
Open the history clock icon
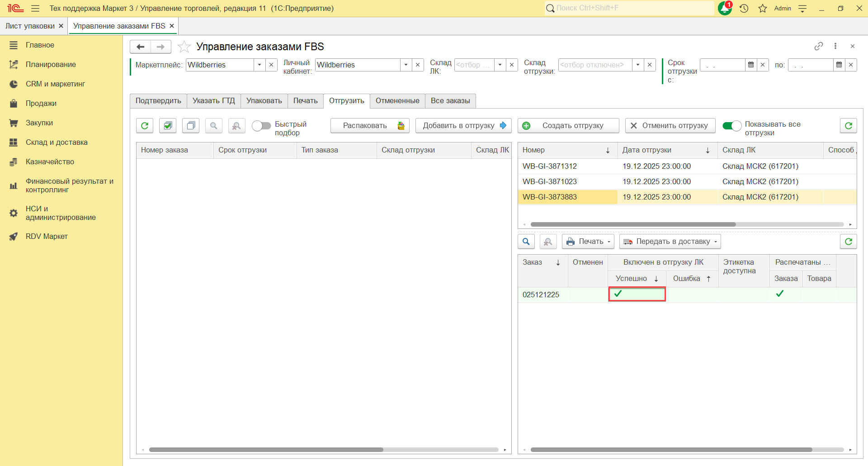click(x=744, y=8)
